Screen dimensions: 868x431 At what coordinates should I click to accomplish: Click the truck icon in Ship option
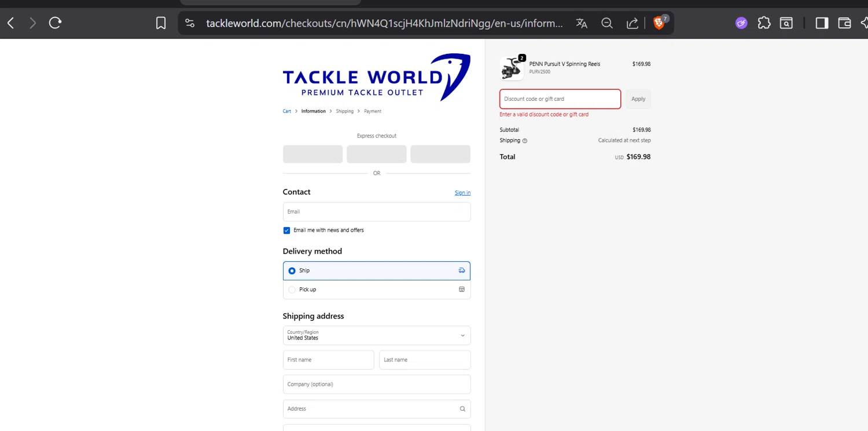click(x=462, y=271)
